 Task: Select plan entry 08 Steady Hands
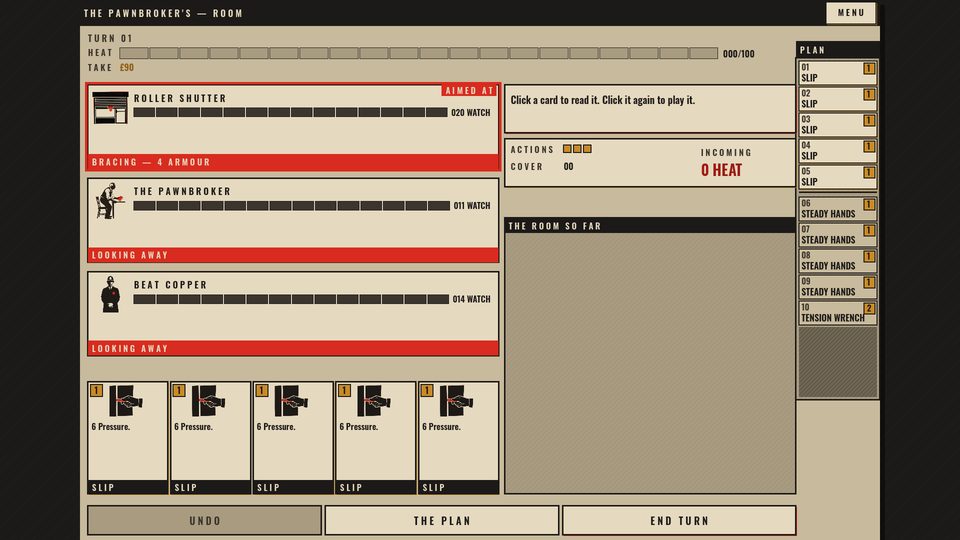click(837, 260)
